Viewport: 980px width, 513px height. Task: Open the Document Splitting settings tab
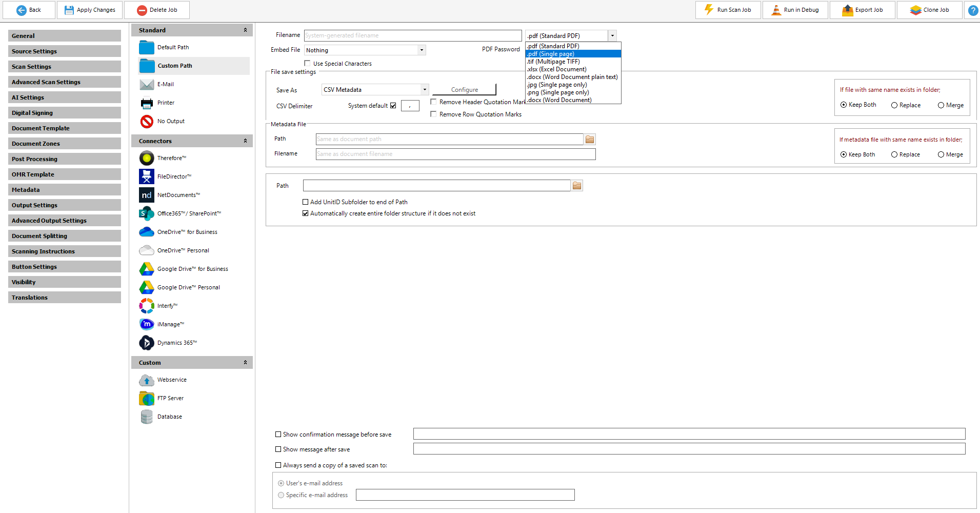[65, 236]
